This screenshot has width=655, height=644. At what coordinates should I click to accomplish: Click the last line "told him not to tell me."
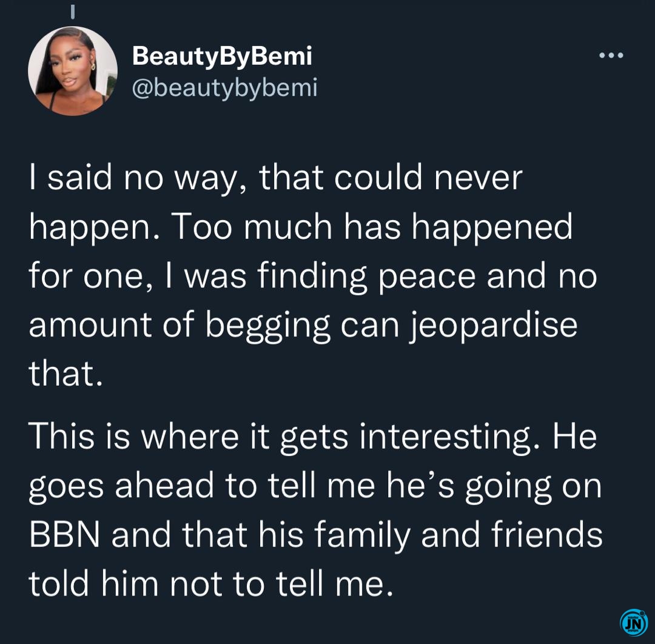pyautogui.click(x=211, y=584)
